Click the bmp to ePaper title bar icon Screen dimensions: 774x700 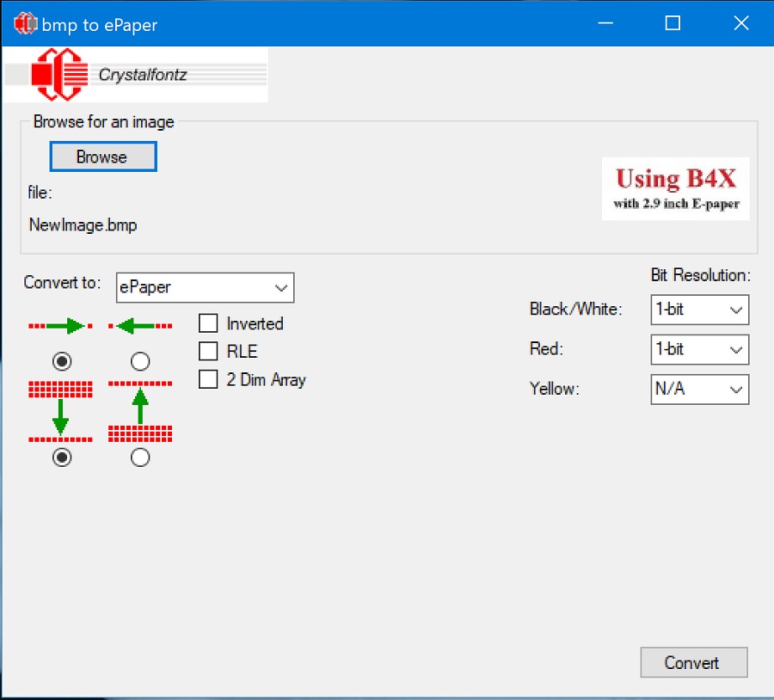pos(26,23)
